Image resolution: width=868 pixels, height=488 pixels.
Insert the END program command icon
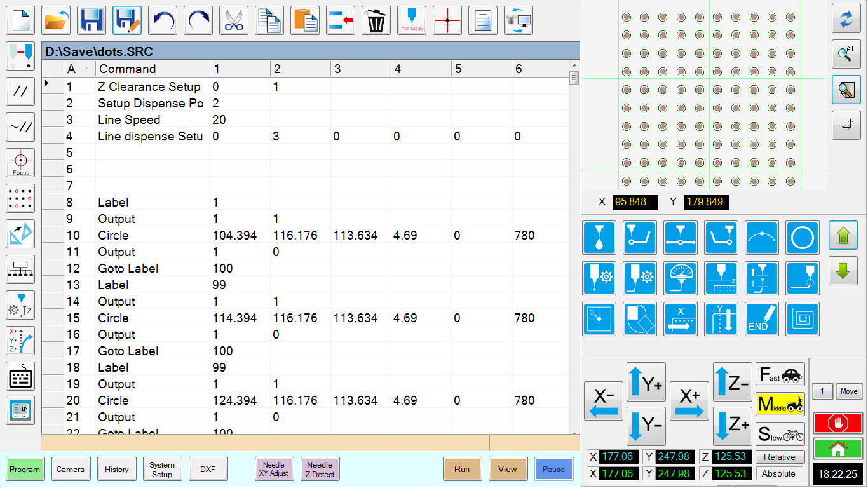coord(762,319)
